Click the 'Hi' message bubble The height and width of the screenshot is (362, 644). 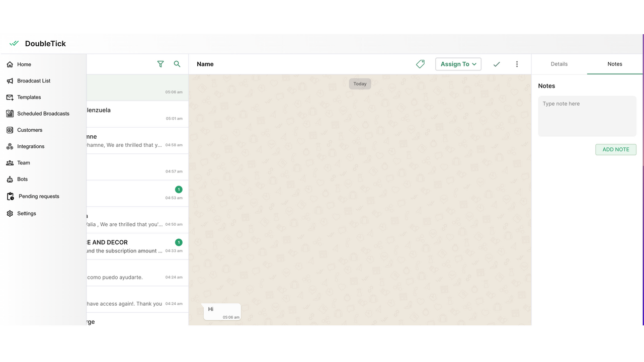pyautogui.click(x=222, y=312)
